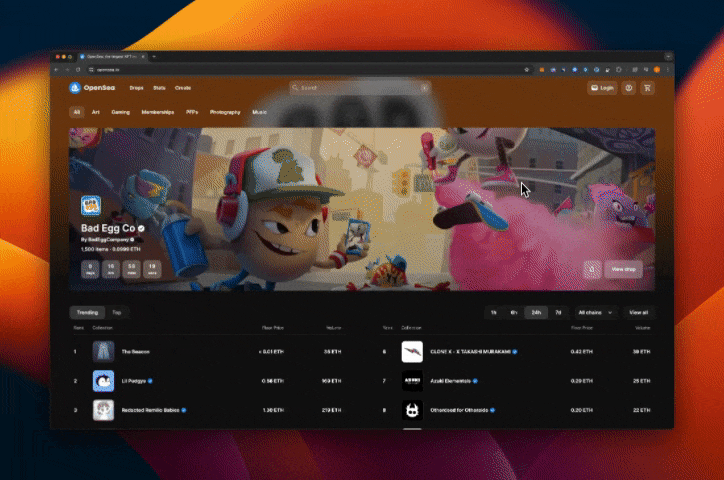Viewport: 724px width, 480px height.
Task: Click the 'Lil Pudgys' collection name
Action: tap(133, 381)
